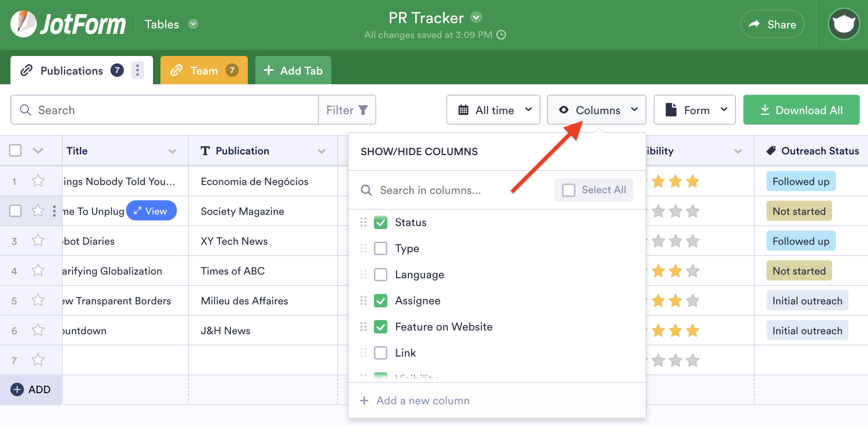The image size is (868, 426).
Task: Open Publications tab three-dot options menu
Action: (137, 71)
